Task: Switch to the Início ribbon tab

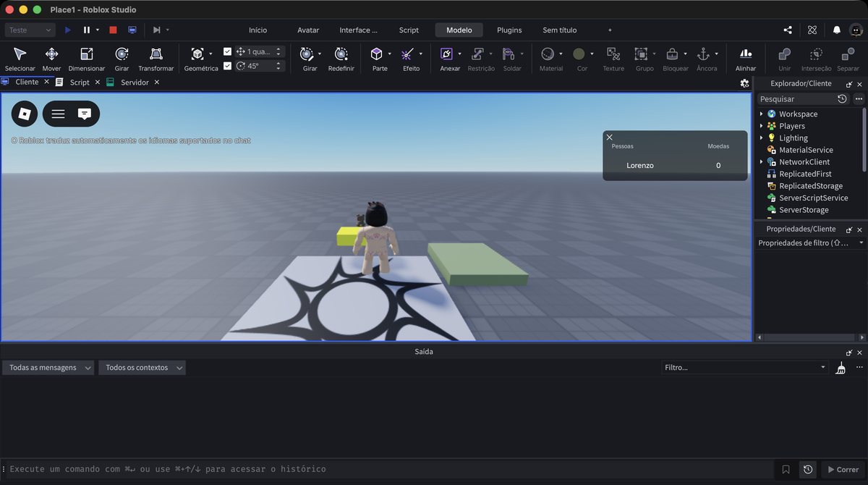Action: [258, 30]
